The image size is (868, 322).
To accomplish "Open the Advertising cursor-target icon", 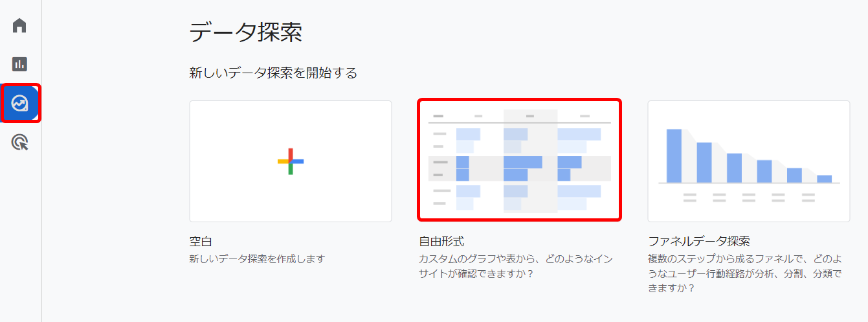I will [19, 143].
